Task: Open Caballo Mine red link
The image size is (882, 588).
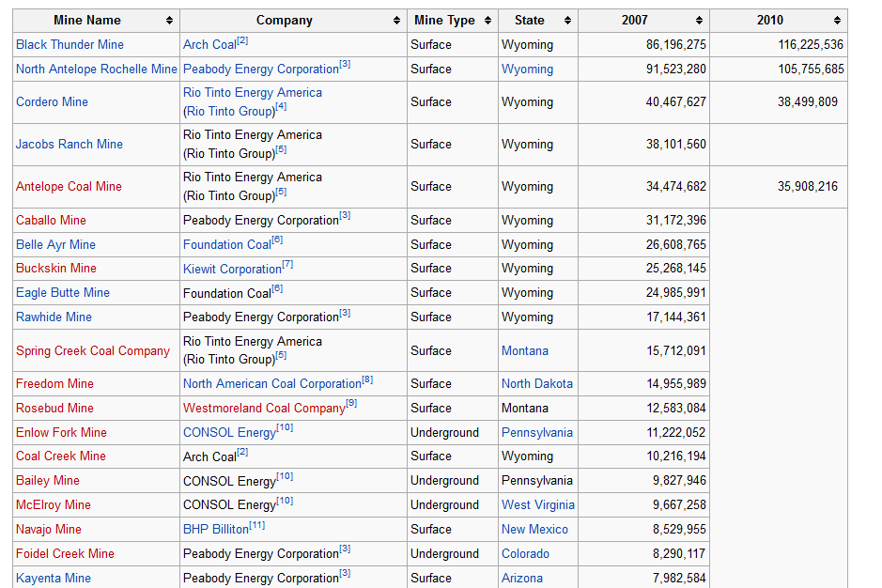Action: (x=51, y=220)
